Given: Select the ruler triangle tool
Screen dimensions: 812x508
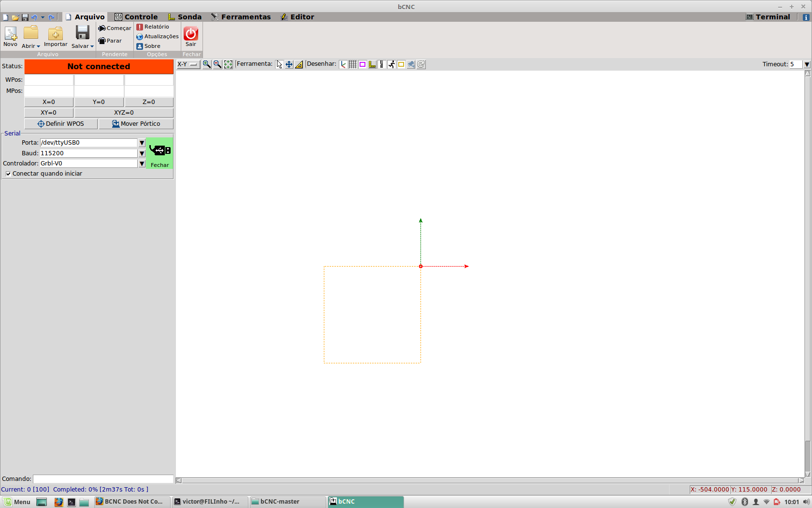Looking at the screenshot, I should pos(299,64).
